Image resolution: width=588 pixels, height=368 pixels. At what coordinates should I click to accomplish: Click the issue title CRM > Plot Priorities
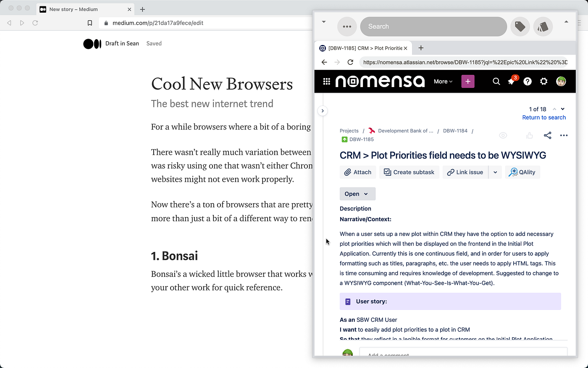(443, 156)
